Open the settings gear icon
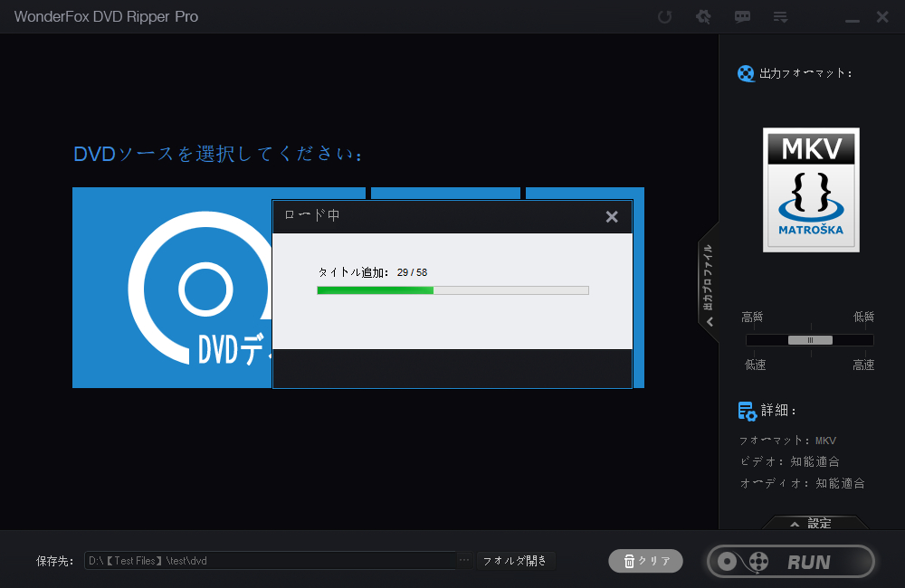905x588 pixels. point(703,16)
